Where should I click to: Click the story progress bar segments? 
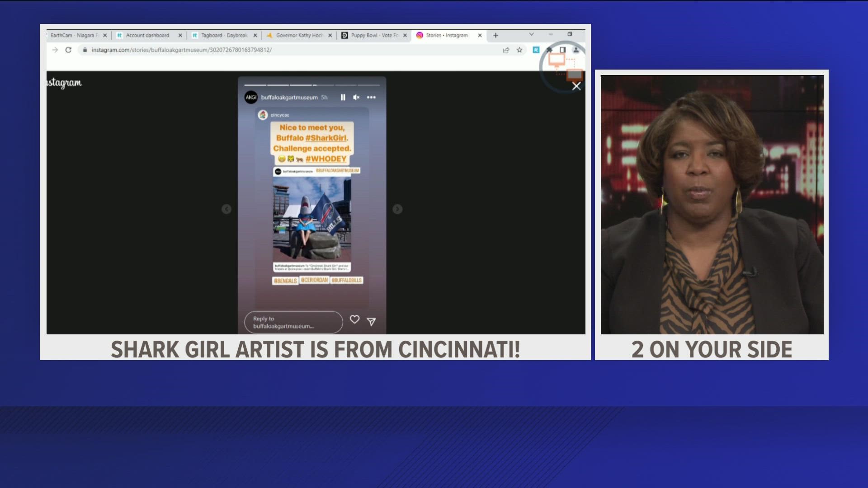pyautogui.click(x=312, y=84)
